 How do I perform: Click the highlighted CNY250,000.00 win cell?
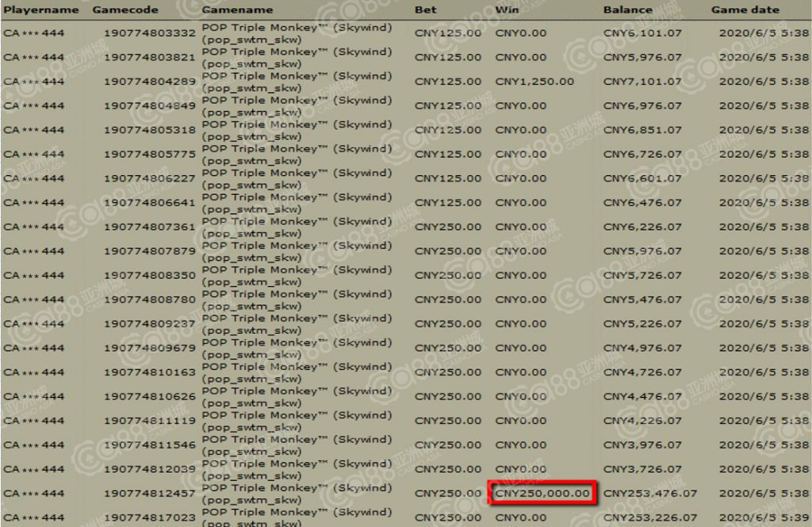coord(543,493)
